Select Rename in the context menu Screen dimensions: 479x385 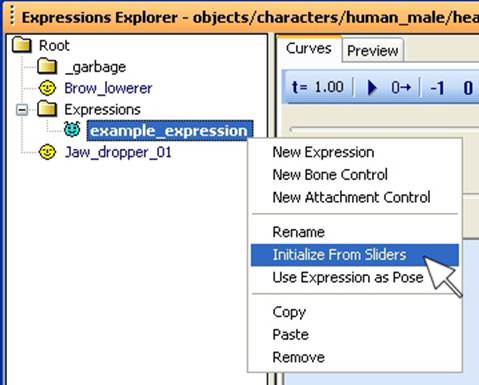pos(298,232)
